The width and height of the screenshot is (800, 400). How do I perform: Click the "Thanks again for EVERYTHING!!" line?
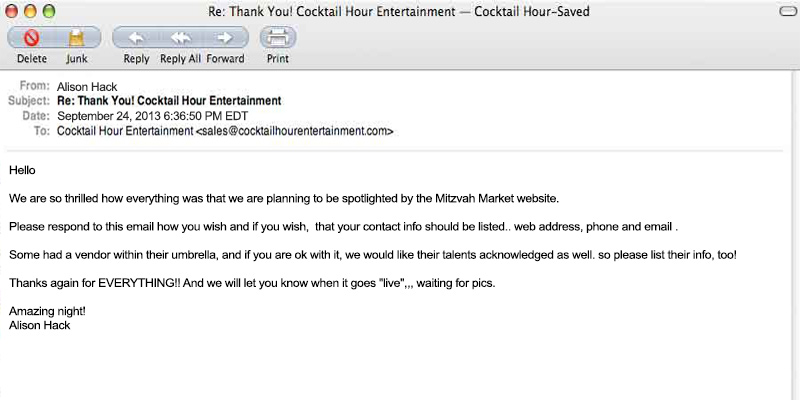tap(251, 283)
